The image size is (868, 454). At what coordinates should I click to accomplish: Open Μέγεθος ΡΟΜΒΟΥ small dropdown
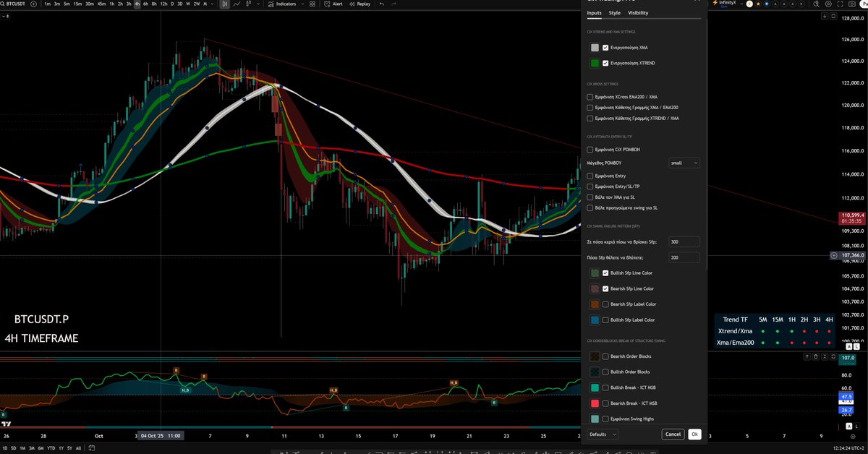point(684,163)
